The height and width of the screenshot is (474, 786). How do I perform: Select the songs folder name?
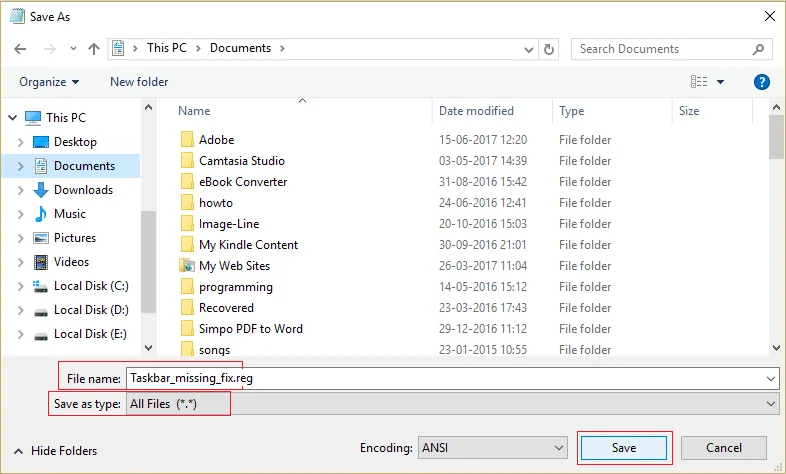tap(215, 350)
